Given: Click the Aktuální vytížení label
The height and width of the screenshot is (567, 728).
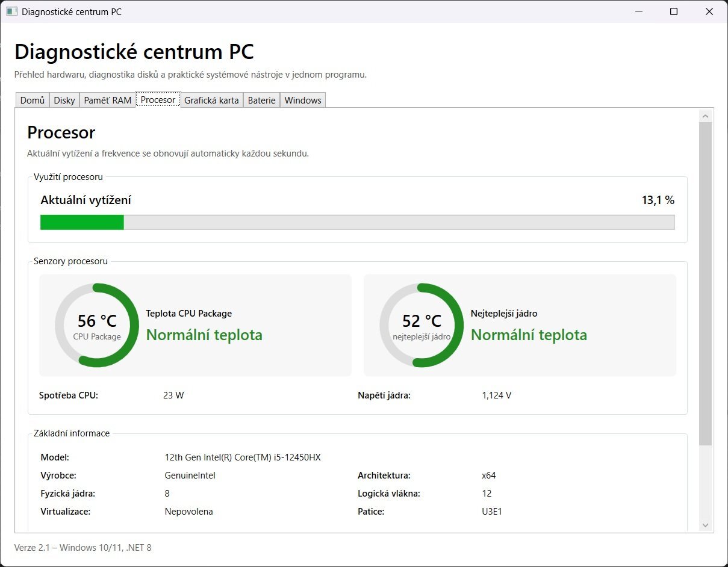Looking at the screenshot, I should click(86, 200).
